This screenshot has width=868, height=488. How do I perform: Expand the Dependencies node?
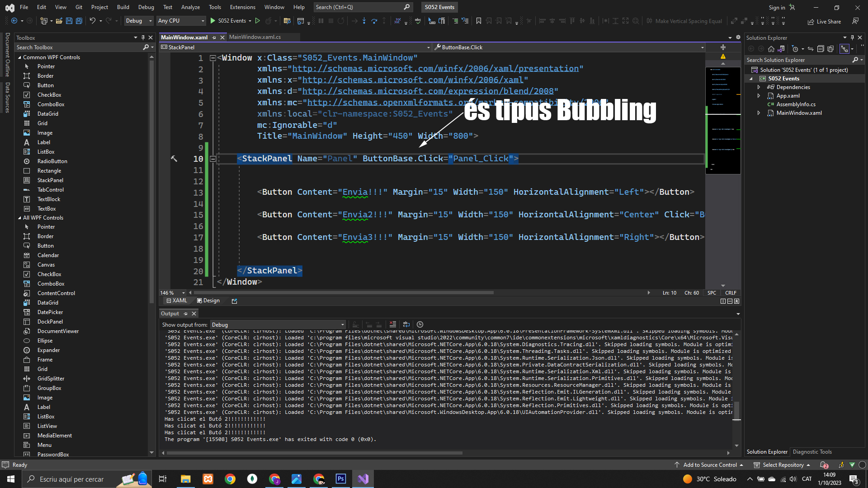pyautogui.click(x=759, y=87)
